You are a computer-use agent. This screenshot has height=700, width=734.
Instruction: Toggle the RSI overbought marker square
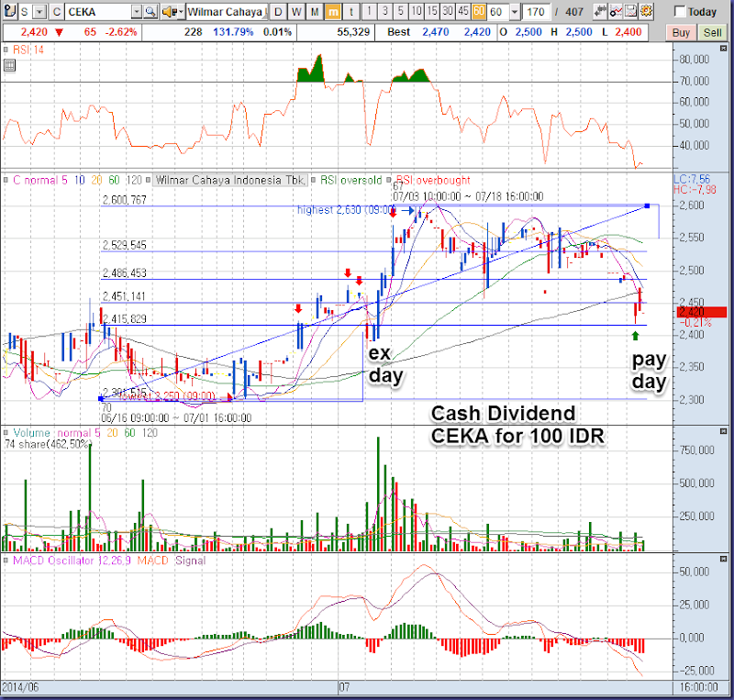(x=389, y=180)
